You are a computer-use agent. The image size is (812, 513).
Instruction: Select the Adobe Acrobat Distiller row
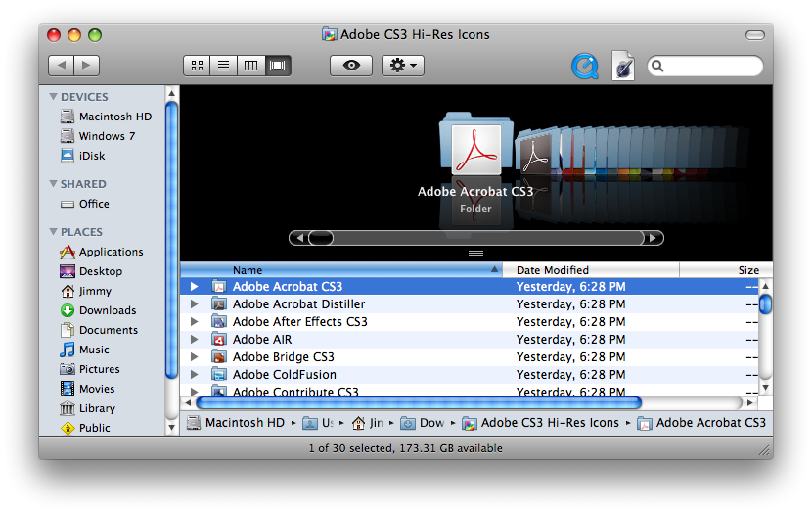[x=470, y=304]
